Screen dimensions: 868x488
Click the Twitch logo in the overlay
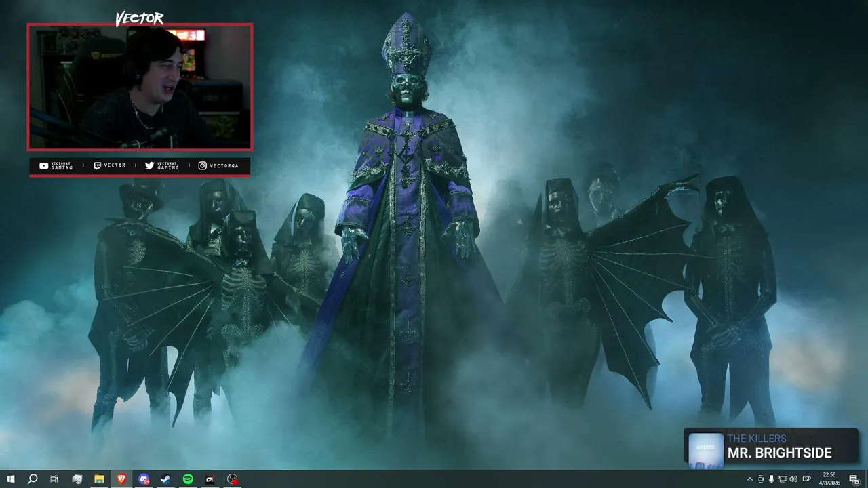[x=97, y=166]
